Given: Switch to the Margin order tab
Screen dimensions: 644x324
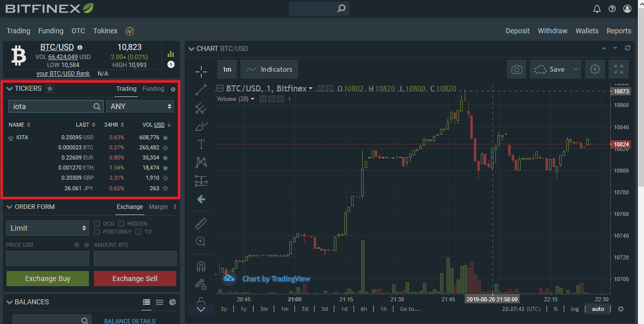Looking at the screenshot, I should tap(158, 207).
